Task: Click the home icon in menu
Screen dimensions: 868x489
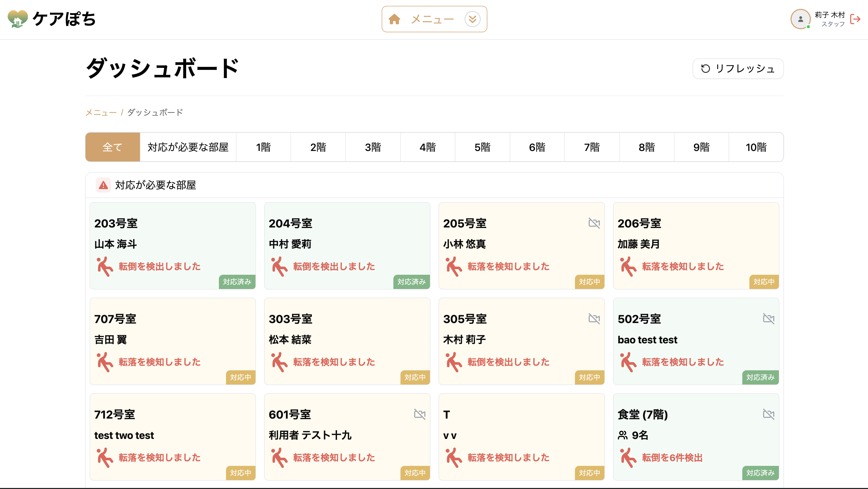Action: pos(394,19)
